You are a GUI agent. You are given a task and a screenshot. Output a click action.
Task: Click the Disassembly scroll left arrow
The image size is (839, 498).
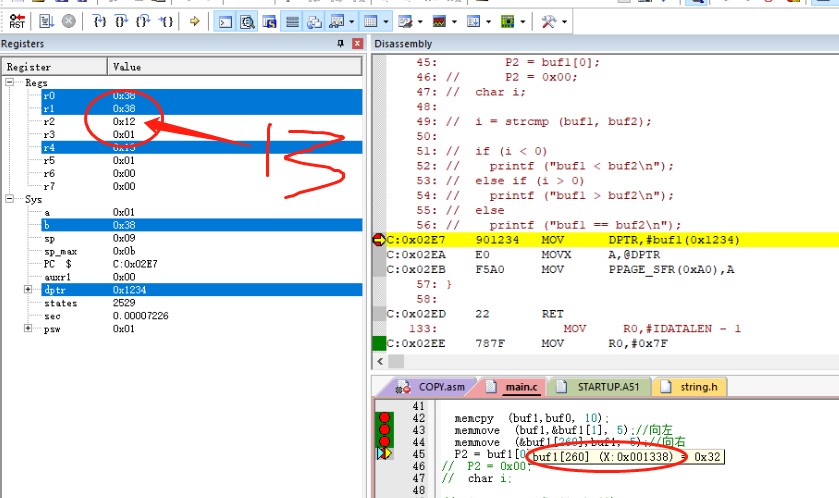[x=380, y=361]
